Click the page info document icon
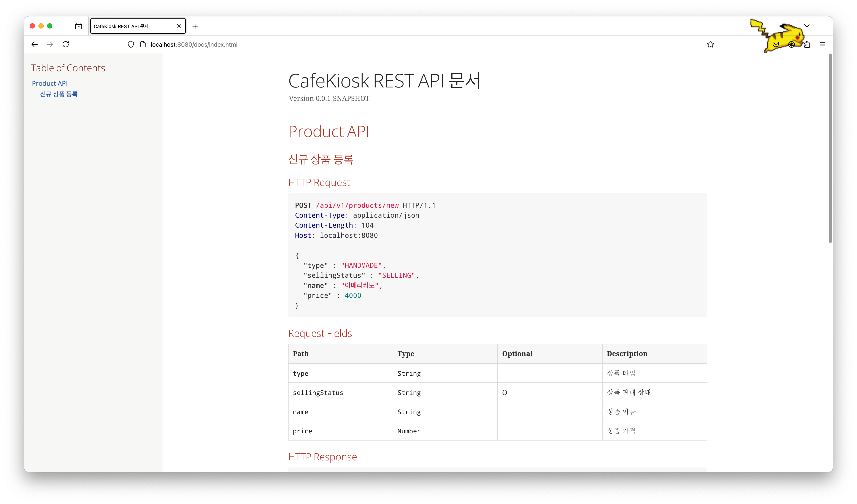The width and height of the screenshot is (857, 504). tap(143, 44)
